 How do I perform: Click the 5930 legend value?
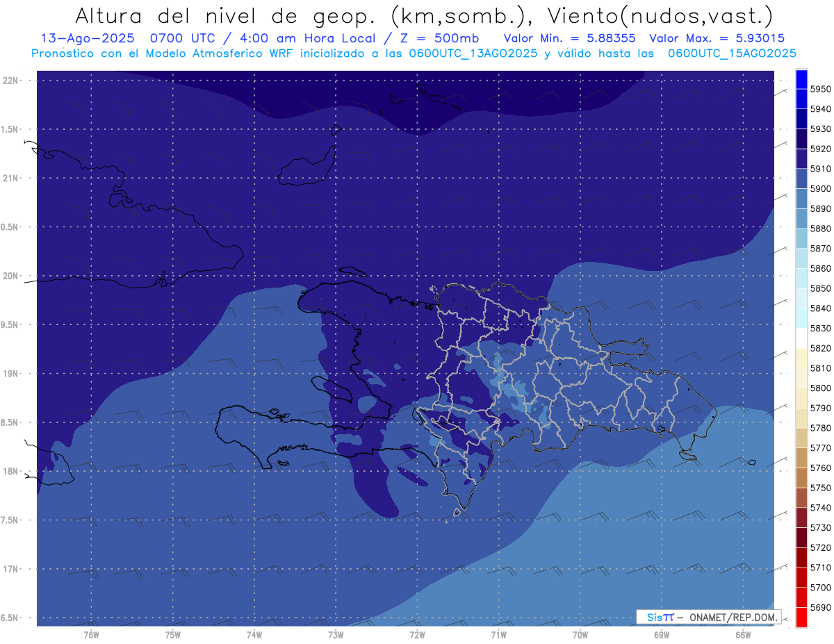821,129
